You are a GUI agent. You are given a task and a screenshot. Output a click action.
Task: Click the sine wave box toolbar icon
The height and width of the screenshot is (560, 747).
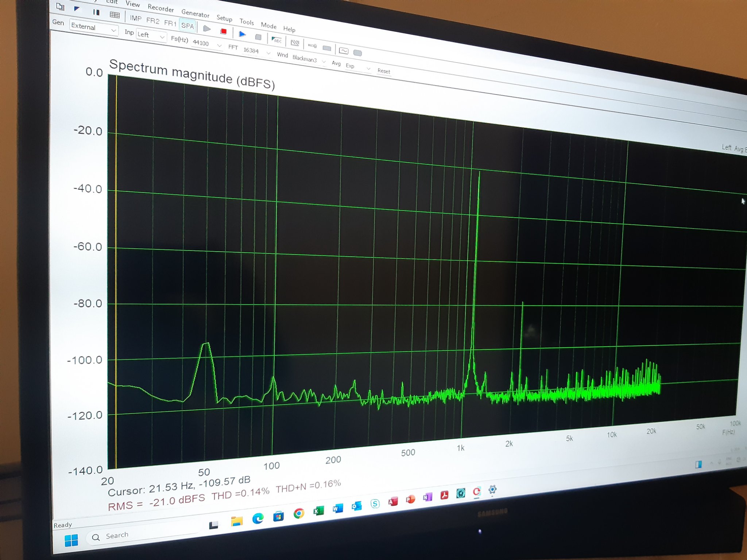344,51
